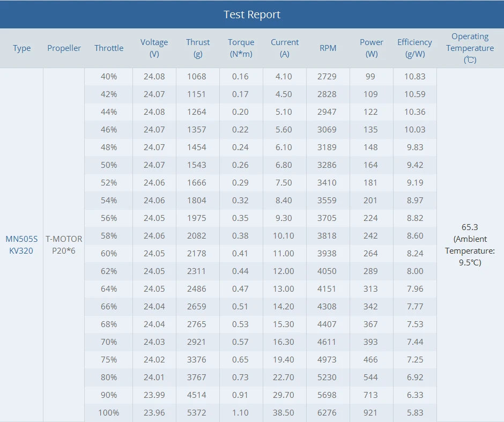
Task: Select the Type column header
Action: pos(22,48)
